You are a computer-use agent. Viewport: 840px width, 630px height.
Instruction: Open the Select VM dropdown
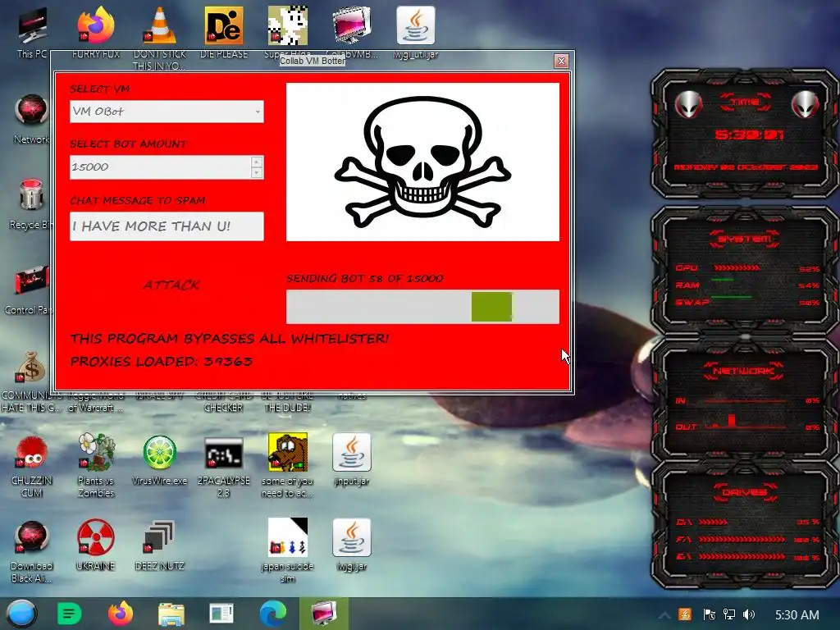tap(167, 112)
